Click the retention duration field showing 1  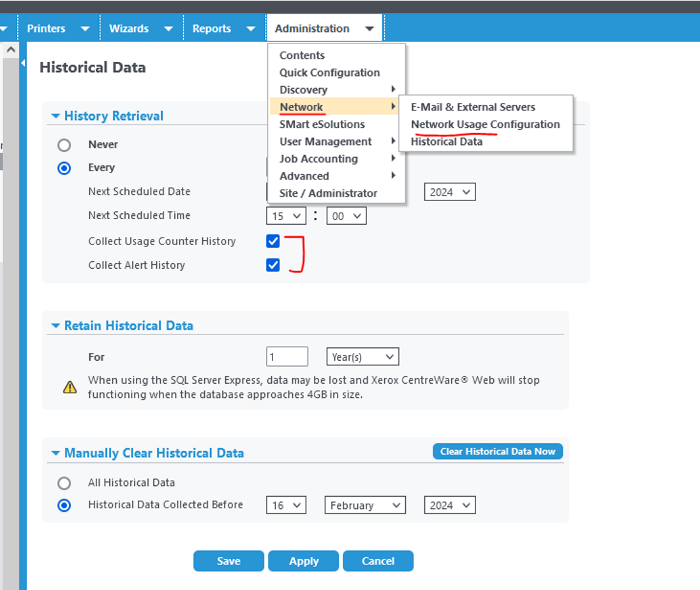coord(287,356)
